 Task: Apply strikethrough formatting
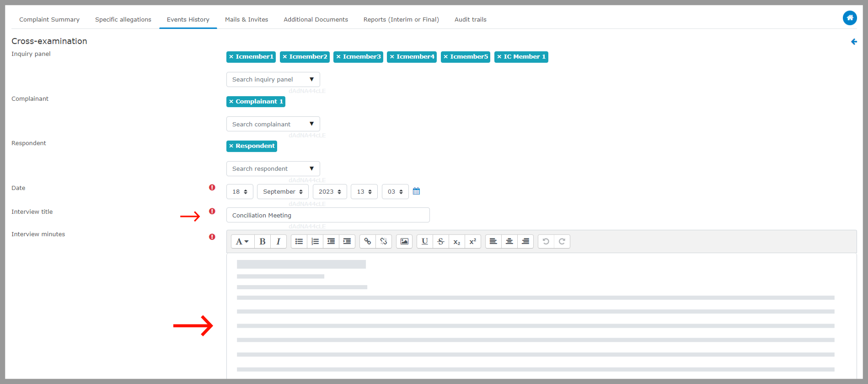(440, 242)
